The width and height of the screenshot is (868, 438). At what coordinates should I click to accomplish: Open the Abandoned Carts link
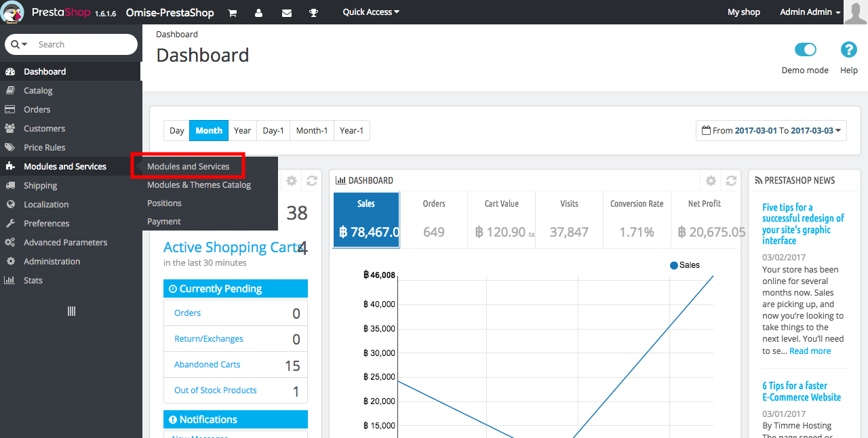point(207,364)
